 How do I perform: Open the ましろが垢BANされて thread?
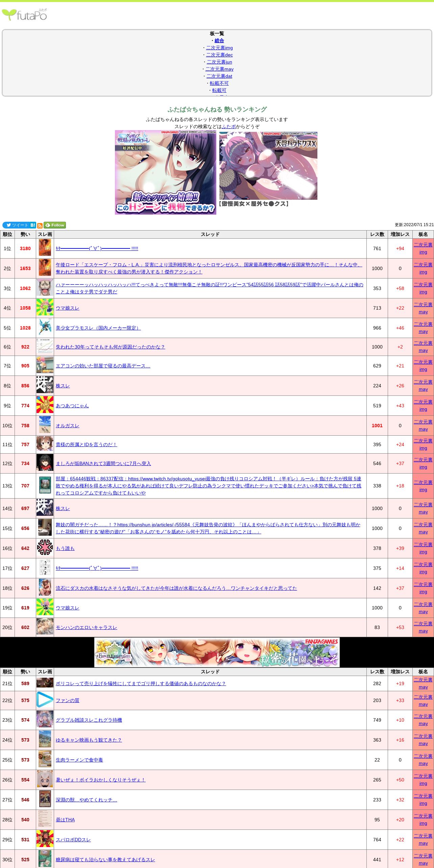(x=103, y=463)
